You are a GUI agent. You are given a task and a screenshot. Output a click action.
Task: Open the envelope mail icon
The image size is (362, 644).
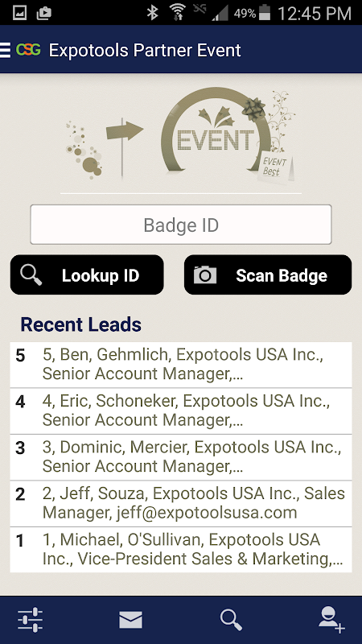pyautogui.click(x=130, y=620)
